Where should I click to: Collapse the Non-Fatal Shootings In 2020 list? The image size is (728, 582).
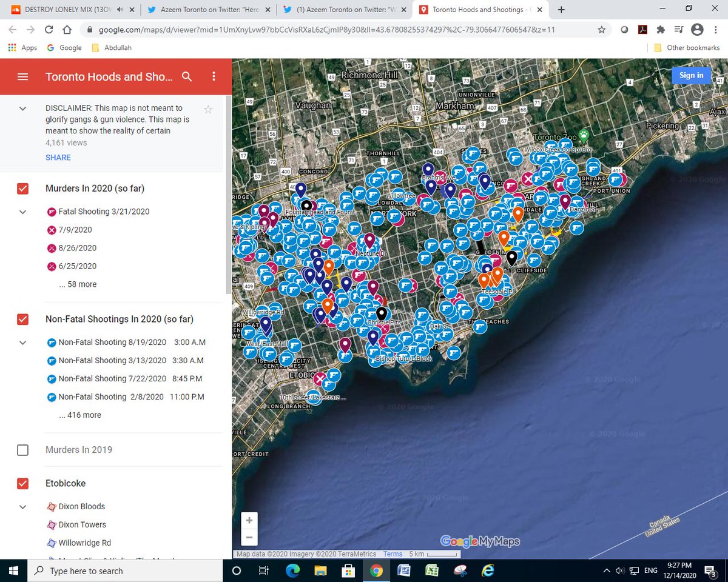click(22, 342)
